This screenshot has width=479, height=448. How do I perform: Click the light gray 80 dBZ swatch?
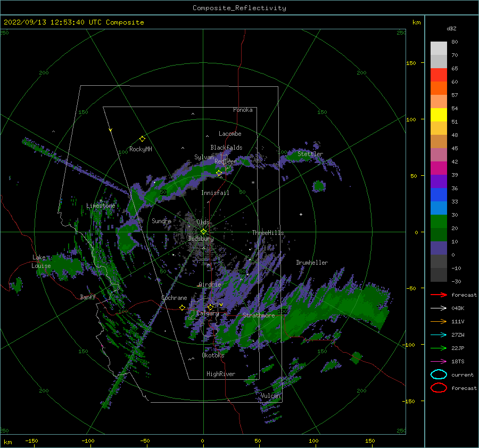coord(439,48)
